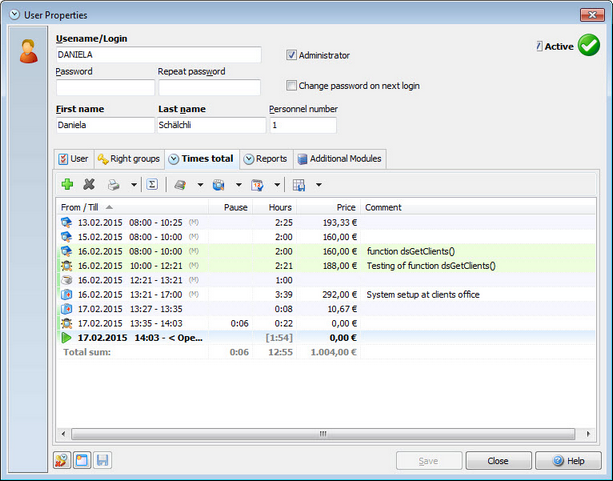Click the scroll left arrow

pyautogui.click(x=63, y=434)
